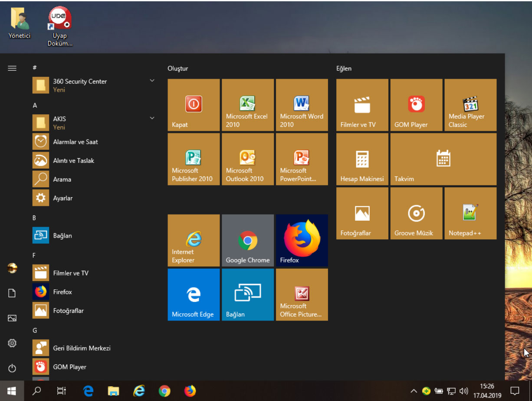This screenshot has height=401, width=532.
Task: Open the Microsoft Word 2010 tile
Action: (x=302, y=105)
